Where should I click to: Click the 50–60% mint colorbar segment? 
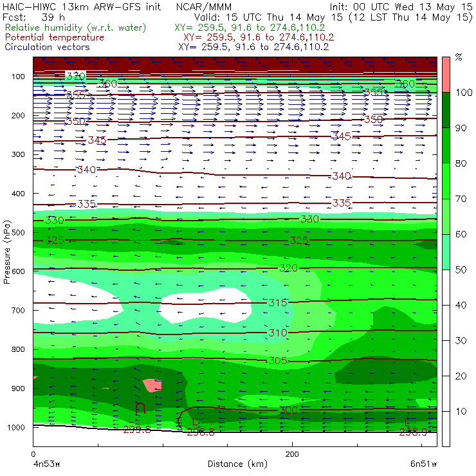pos(446,252)
